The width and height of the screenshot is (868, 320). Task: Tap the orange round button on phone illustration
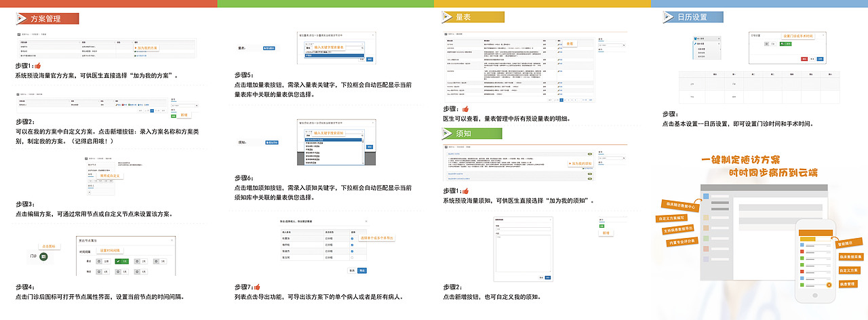pyautogui.click(x=829, y=285)
